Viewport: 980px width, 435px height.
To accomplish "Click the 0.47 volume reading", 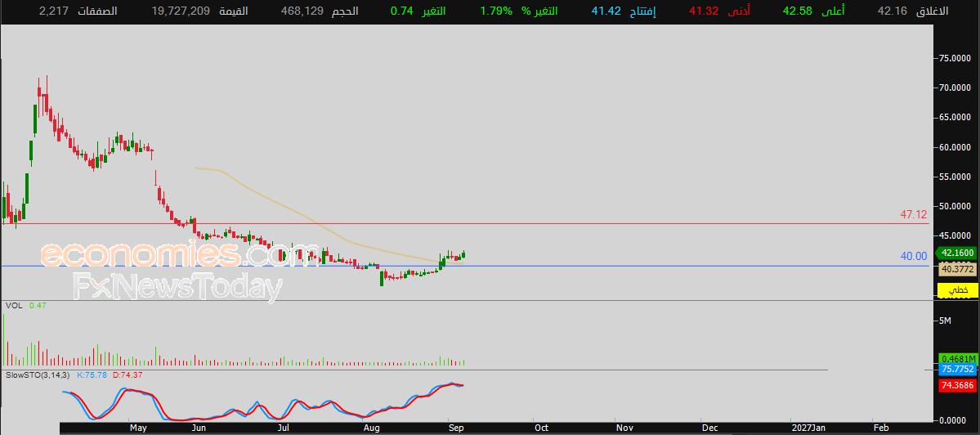I will click(38, 306).
